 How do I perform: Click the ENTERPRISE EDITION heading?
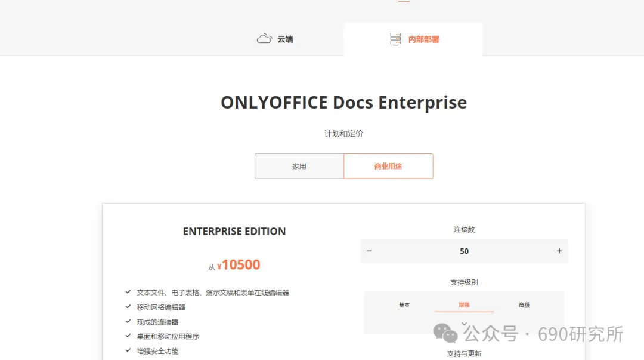pyautogui.click(x=234, y=231)
